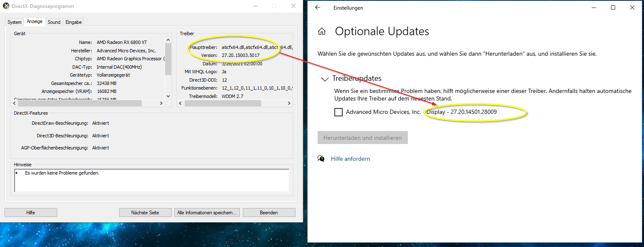Click the Direct3D-Beschleunigung Aktiviert value
This screenshot has width=644, height=247.
[101, 136]
